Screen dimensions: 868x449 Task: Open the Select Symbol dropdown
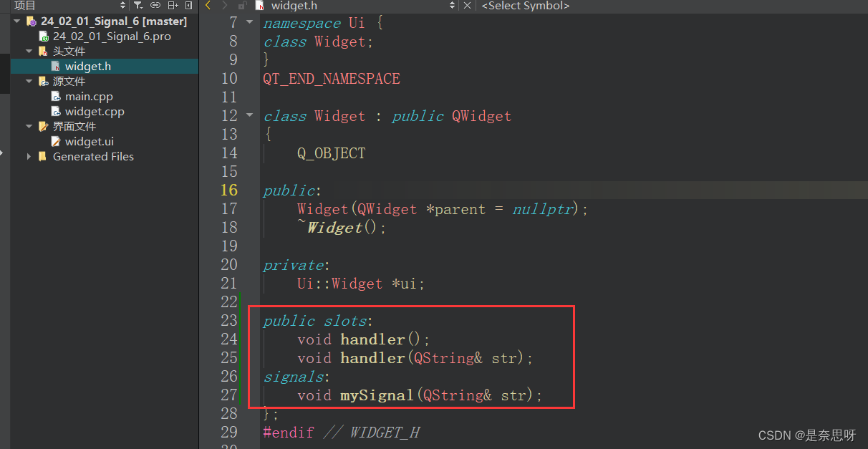(525, 5)
